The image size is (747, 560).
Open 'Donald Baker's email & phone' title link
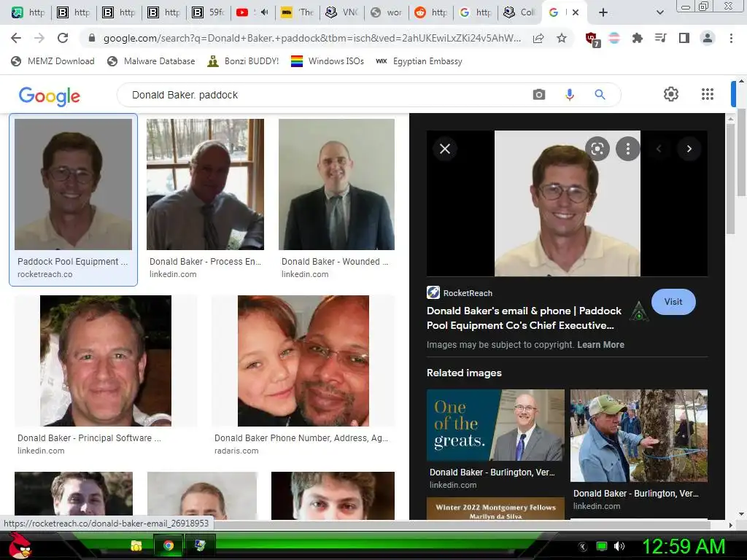(524, 318)
